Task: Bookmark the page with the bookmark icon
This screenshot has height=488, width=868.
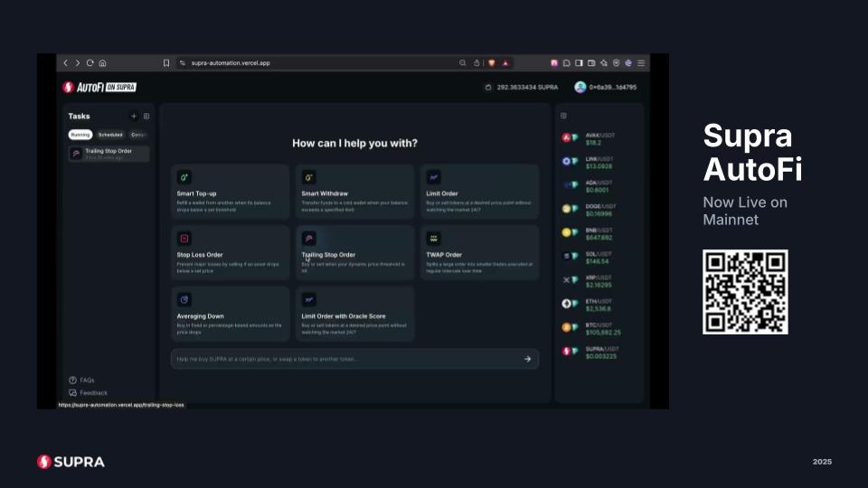Action: (x=166, y=63)
